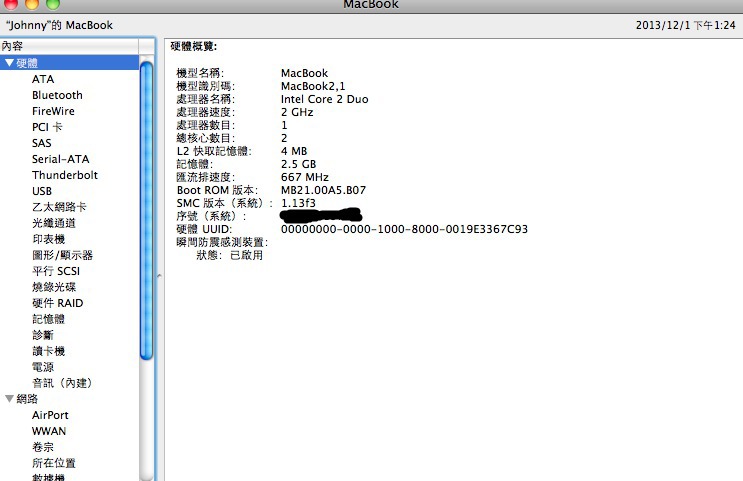The height and width of the screenshot is (481, 743).
Task: Select 光纖通道 entry
Action: coord(54,223)
